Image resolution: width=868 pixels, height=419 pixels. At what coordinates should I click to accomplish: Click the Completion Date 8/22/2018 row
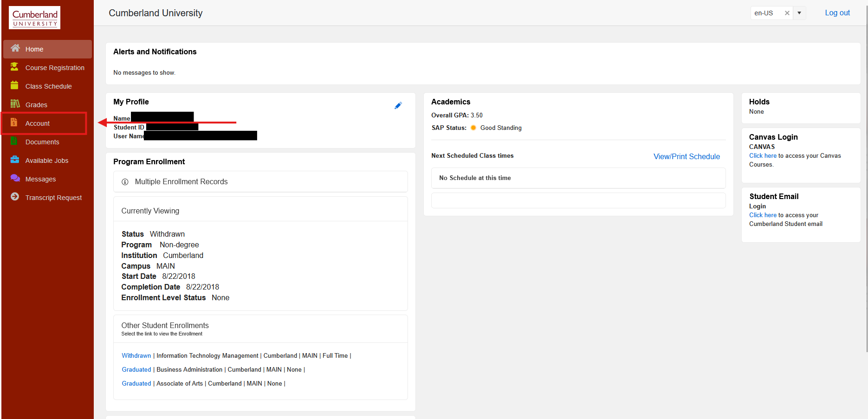(x=170, y=287)
